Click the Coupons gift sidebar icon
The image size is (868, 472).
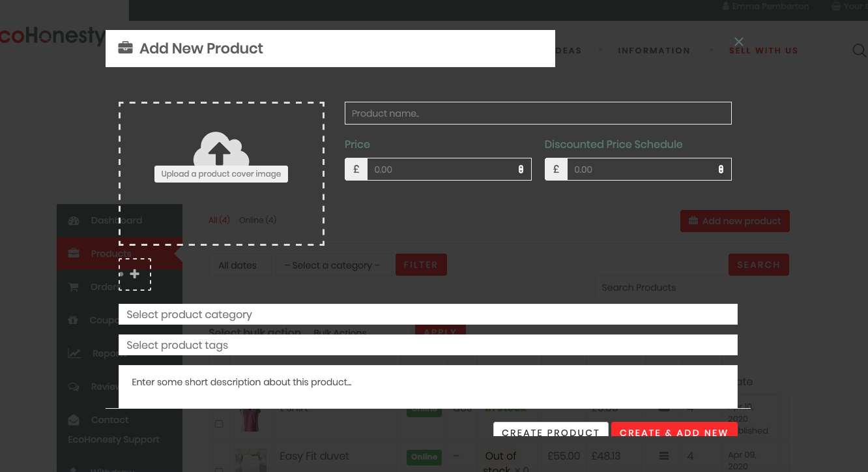74,320
